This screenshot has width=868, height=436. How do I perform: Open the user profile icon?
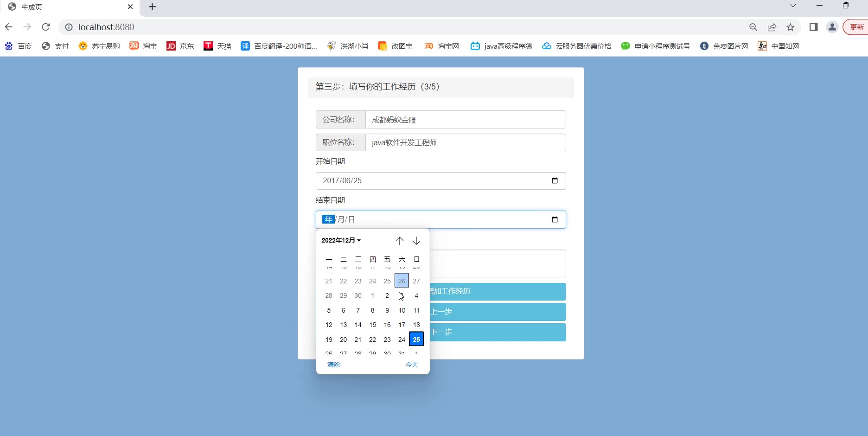click(x=832, y=27)
